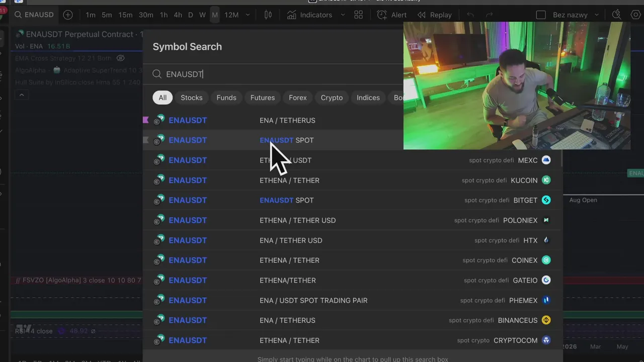Filter symbol results by Crypto
The image size is (644, 362).
click(332, 98)
